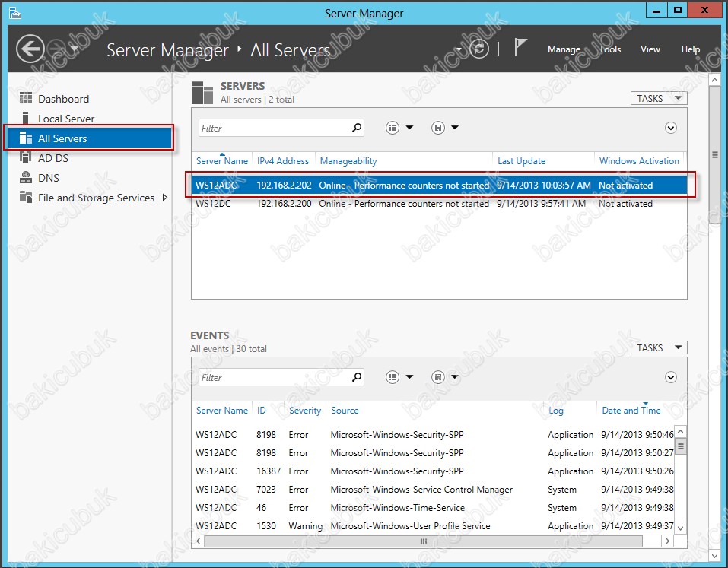The width and height of the screenshot is (728, 568).
Task: Sort servers by Manageability column
Action: click(x=348, y=161)
